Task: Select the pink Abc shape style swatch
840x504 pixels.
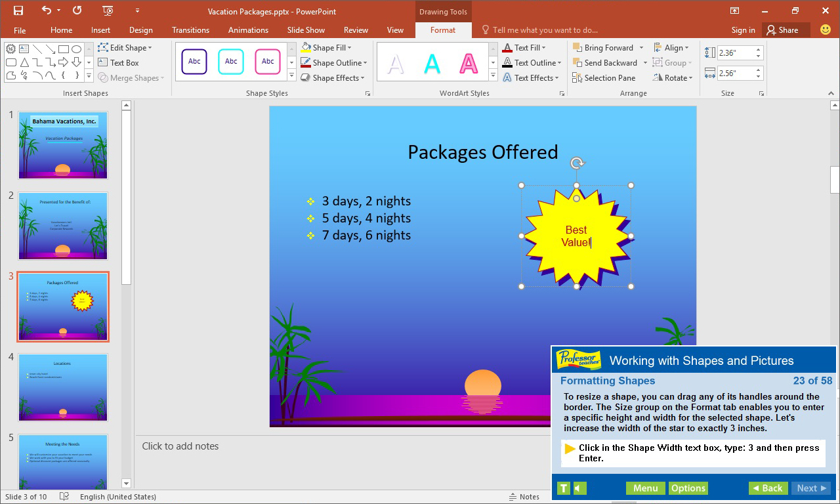Action: coord(268,61)
